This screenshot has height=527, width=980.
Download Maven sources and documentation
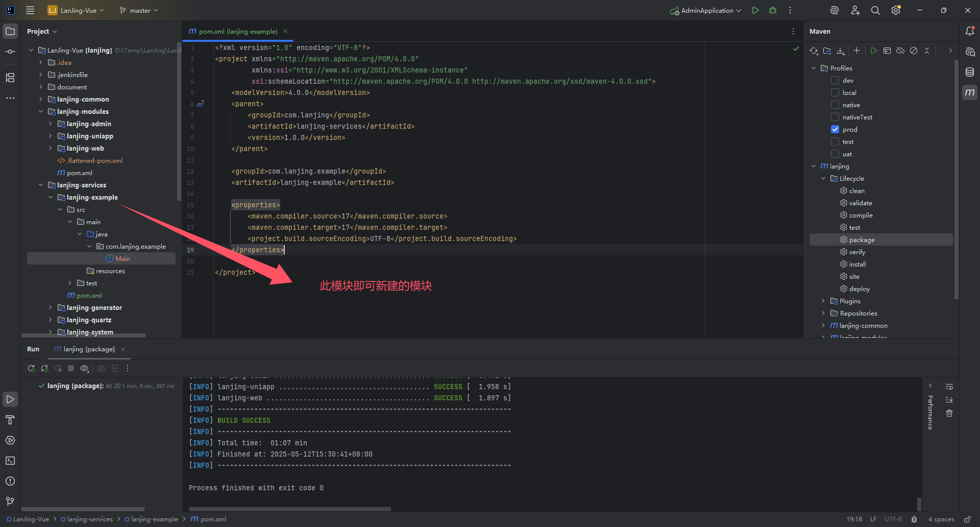pyautogui.click(x=841, y=51)
